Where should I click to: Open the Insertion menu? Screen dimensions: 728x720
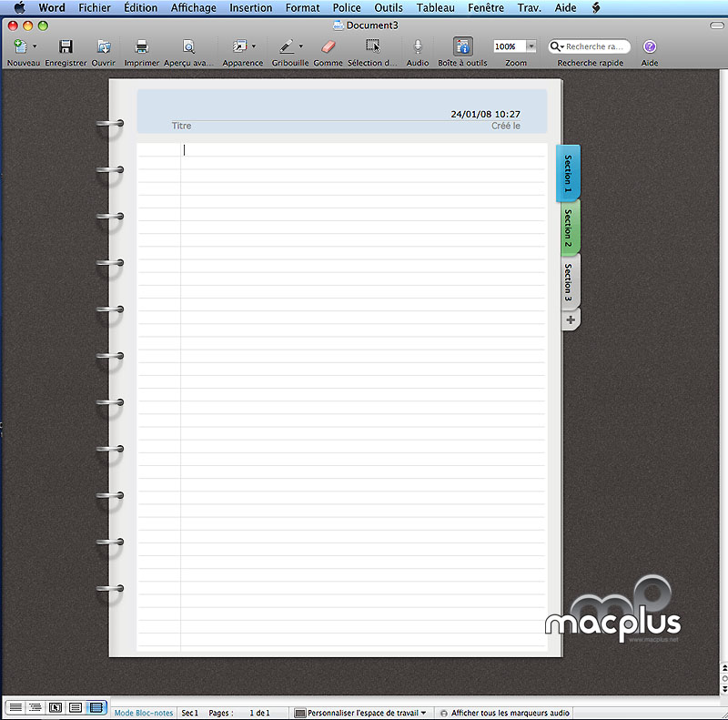tap(251, 7)
